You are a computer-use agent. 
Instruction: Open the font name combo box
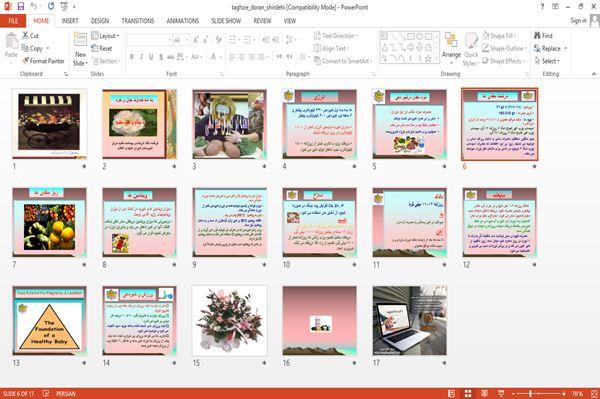[x=149, y=40]
